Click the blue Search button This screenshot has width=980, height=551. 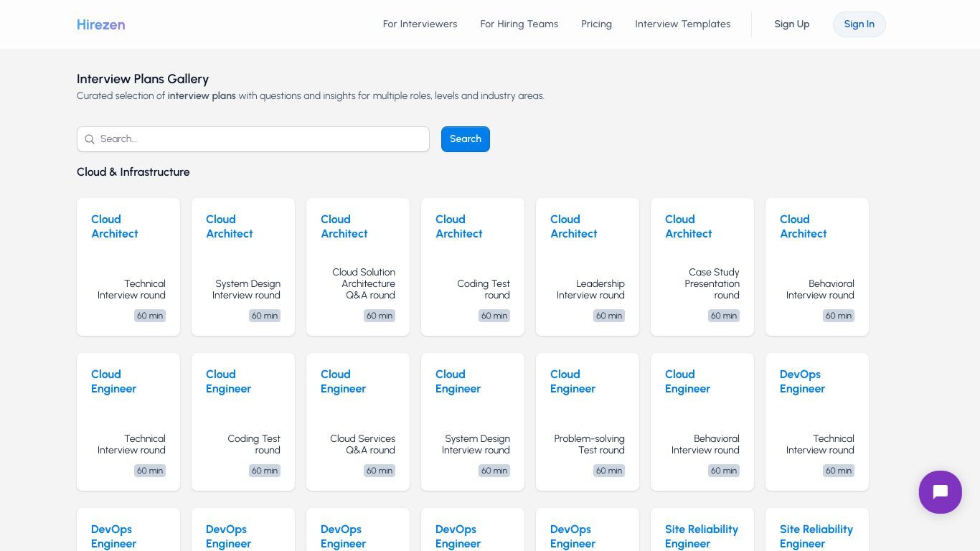coord(465,139)
